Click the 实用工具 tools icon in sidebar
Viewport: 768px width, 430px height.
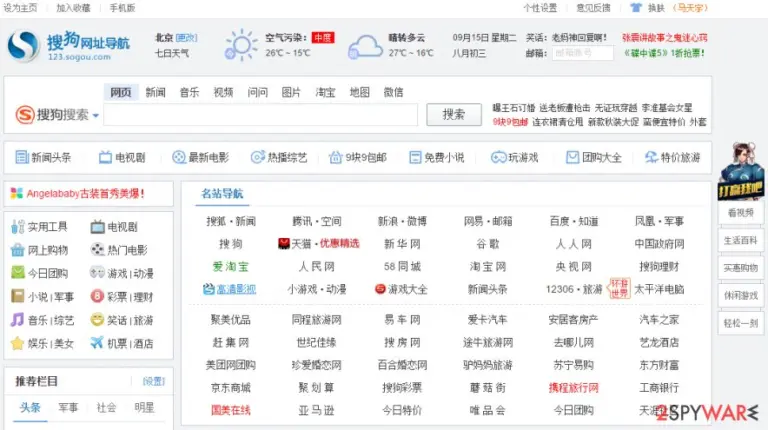18,227
